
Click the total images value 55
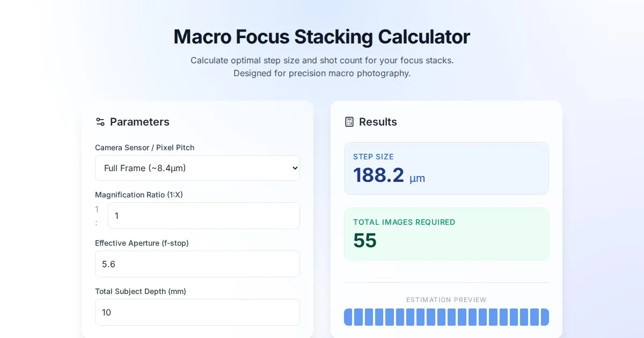(365, 241)
